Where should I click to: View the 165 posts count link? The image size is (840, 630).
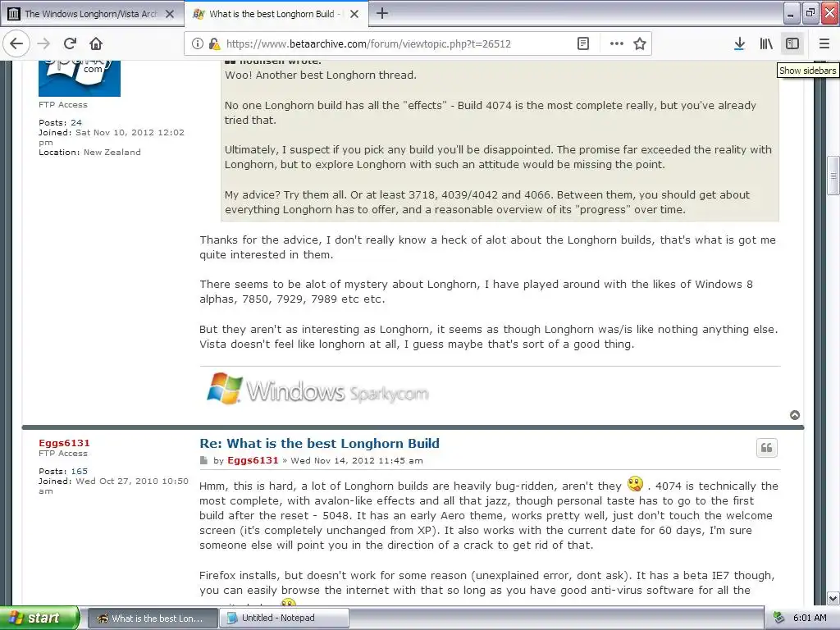pyautogui.click(x=80, y=472)
